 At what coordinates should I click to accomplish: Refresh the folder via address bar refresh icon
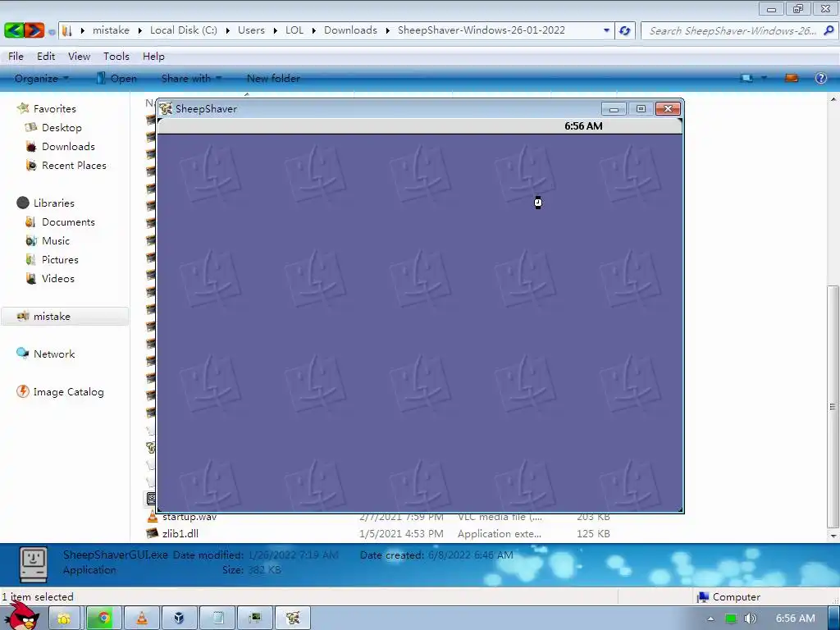[x=624, y=30]
